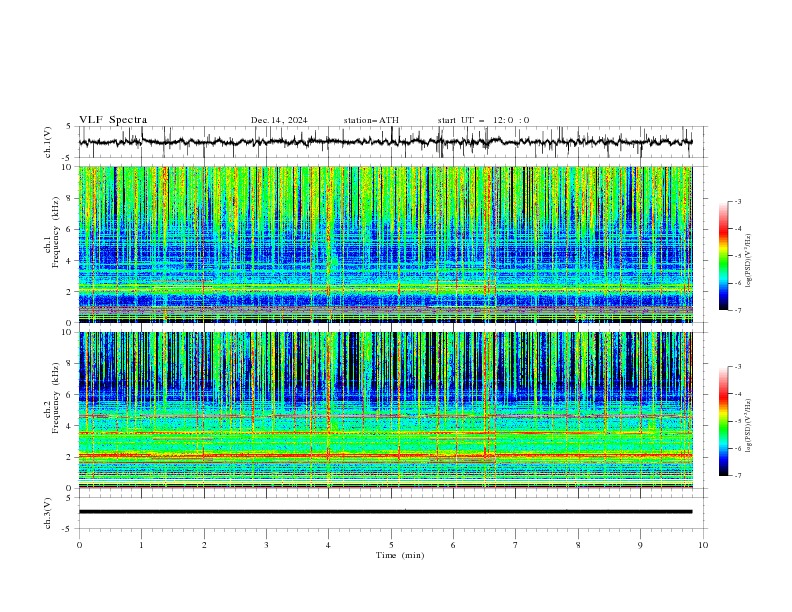Click the "VLF Spectra" title text
This screenshot has width=792, height=612.
pyautogui.click(x=113, y=120)
